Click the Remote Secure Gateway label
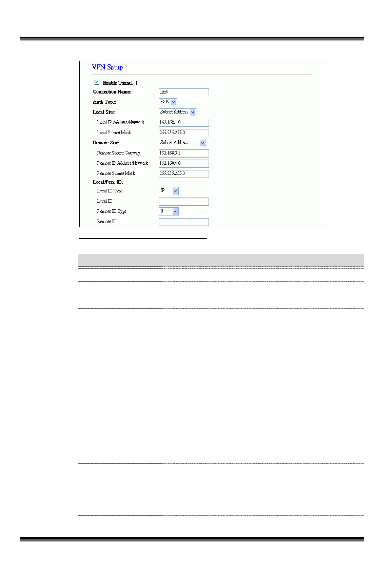 click(x=118, y=153)
